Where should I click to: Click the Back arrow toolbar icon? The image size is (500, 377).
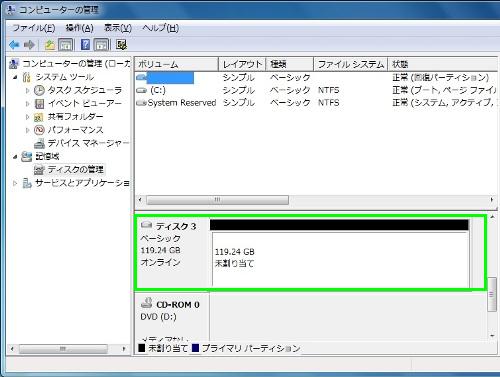14,45
